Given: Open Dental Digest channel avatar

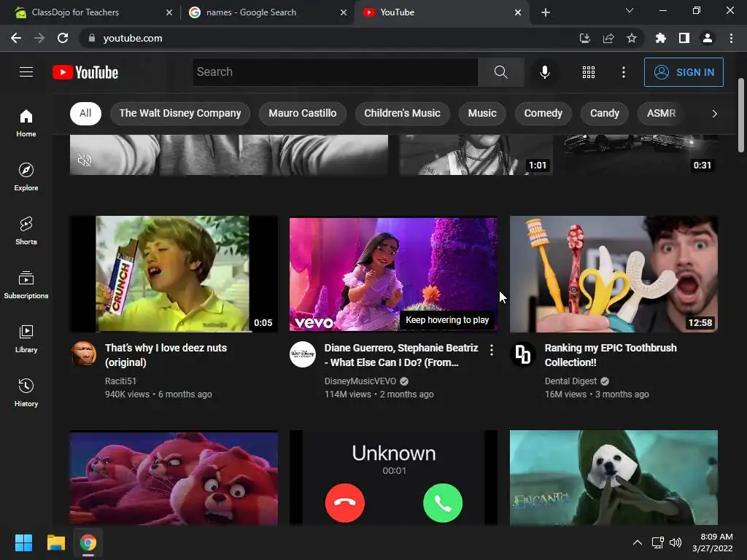Looking at the screenshot, I should pyautogui.click(x=522, y=354).
